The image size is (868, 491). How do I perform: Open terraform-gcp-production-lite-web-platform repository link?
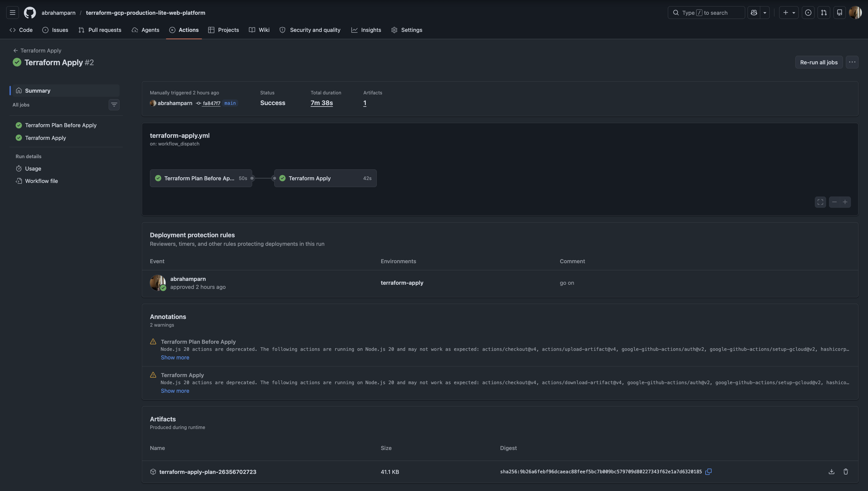(145, 12)
